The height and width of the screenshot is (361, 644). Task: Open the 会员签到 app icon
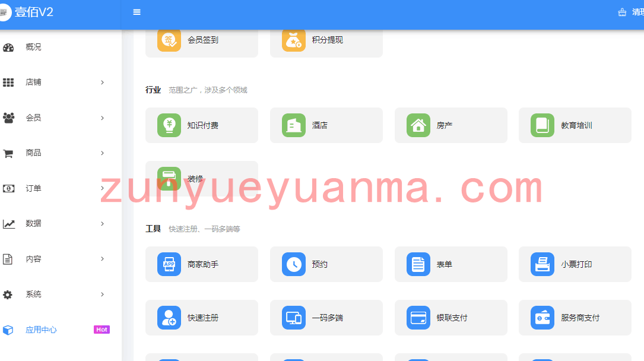click(x=169, y=40)
